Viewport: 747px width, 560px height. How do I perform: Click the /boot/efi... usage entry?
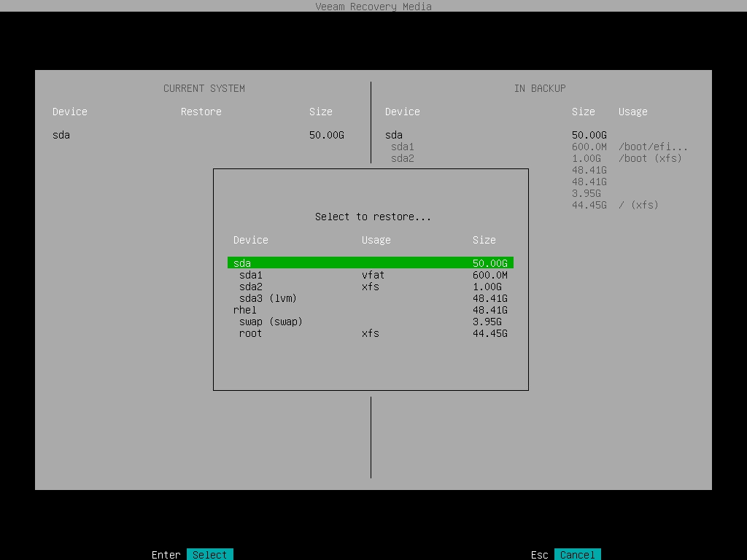tap(653, 147)
